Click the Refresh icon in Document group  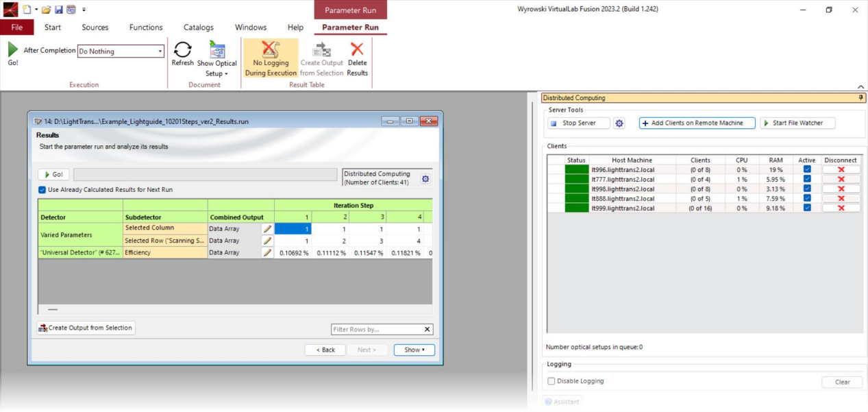coord(182,51)
